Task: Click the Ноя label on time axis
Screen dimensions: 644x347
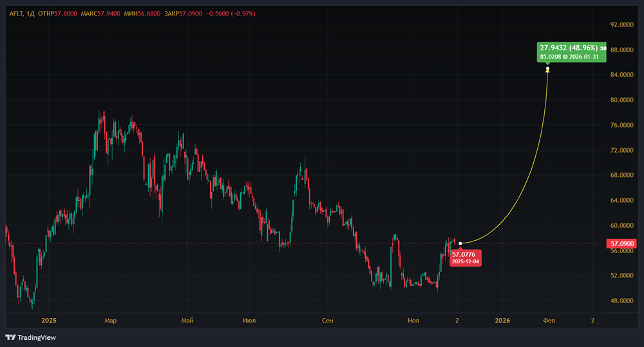Action: [x=413, y=321]
